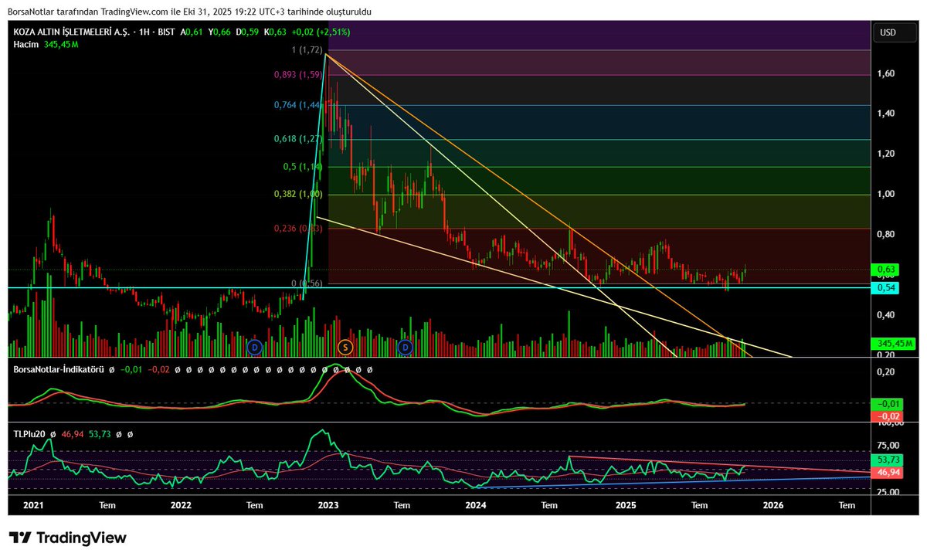Screen dimensions: 927x560
Task: Click the 2022 time axis label
Action: (180, 505)
